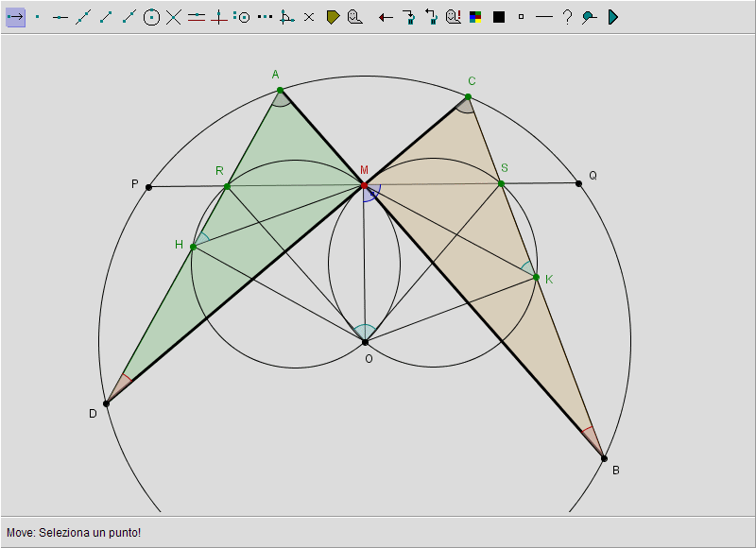
Task: Click green point C on circle
Action: coord(468,97)
